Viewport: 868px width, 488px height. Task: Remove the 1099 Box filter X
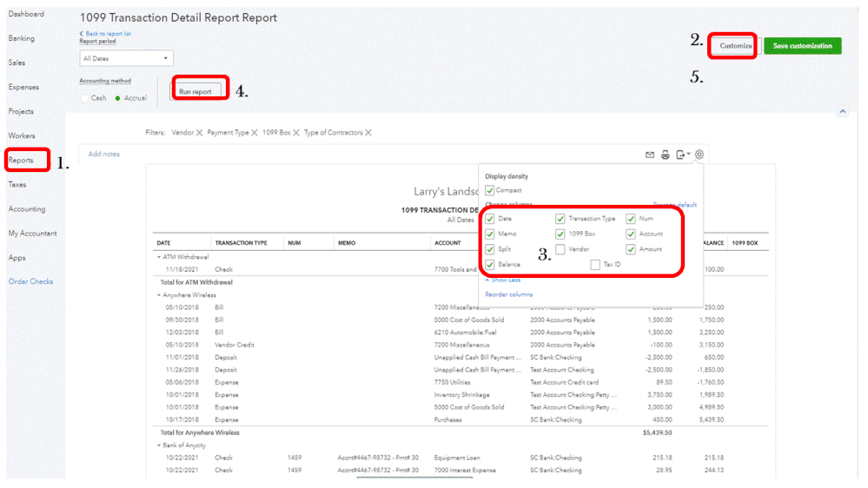296,133
